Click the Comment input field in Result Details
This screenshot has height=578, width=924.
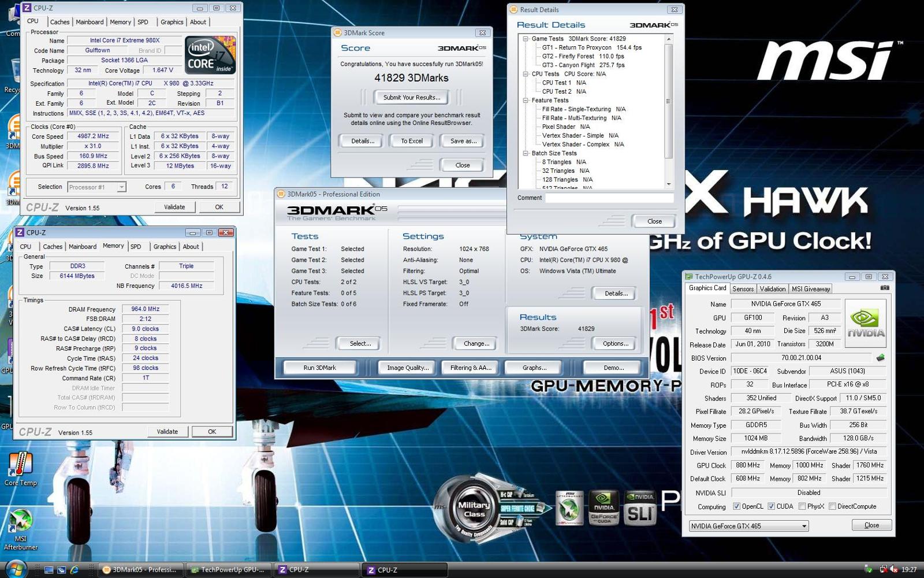609,198
